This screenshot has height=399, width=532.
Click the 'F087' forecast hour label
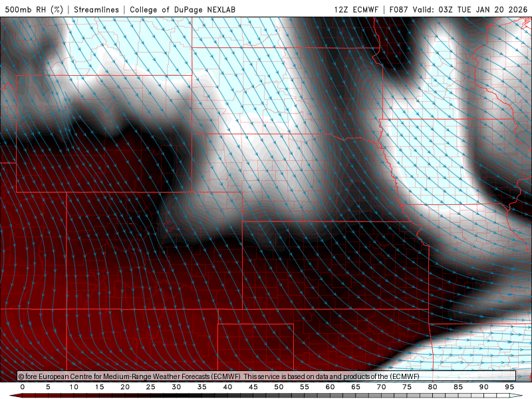(399, 9)
